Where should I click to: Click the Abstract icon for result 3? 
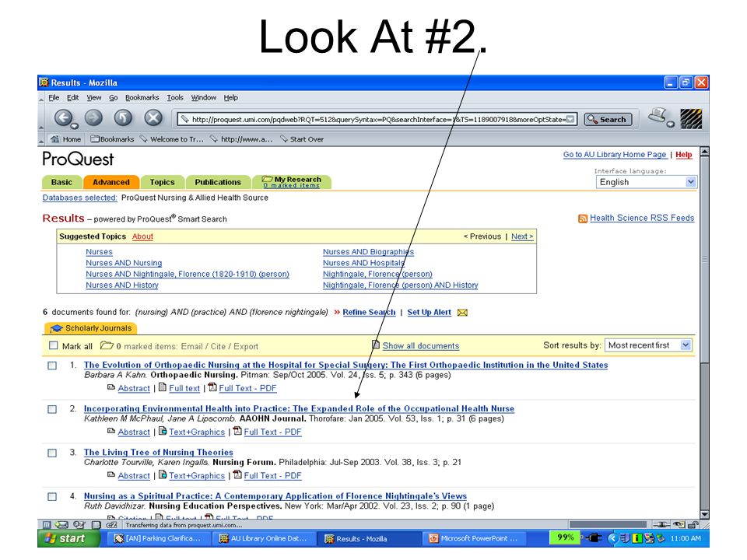111,474
